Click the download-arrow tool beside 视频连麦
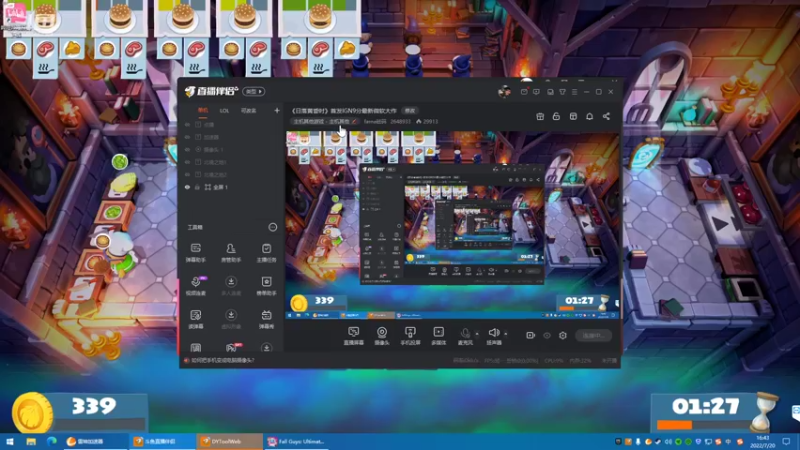This screenshot has width=800, height=450. [x=231, y=286]
